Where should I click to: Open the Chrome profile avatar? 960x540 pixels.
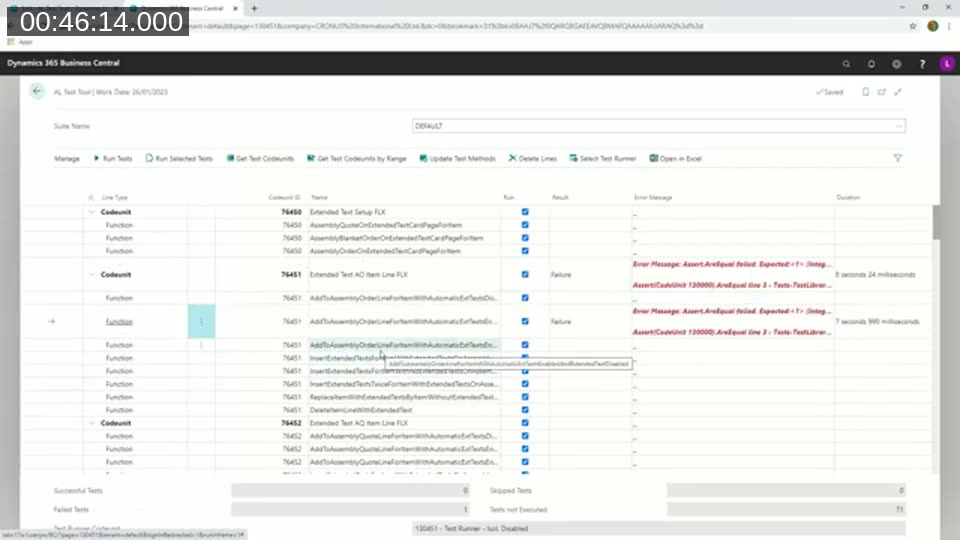(932, 26)
